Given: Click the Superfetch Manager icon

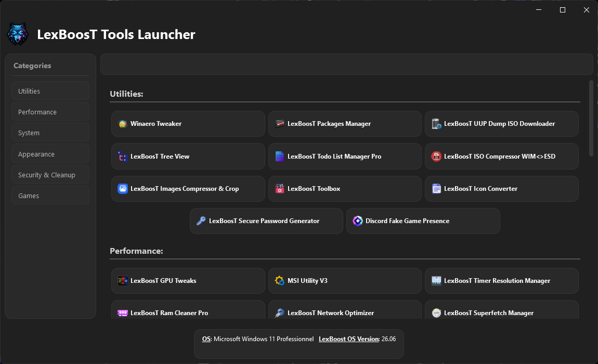Looking at the screenshot, I should click(x=436, y=313).
